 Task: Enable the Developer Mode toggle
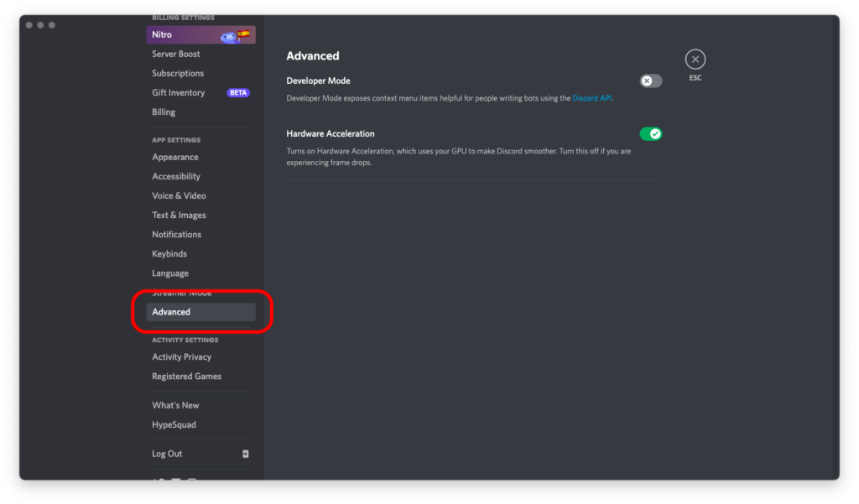point(651,81)
